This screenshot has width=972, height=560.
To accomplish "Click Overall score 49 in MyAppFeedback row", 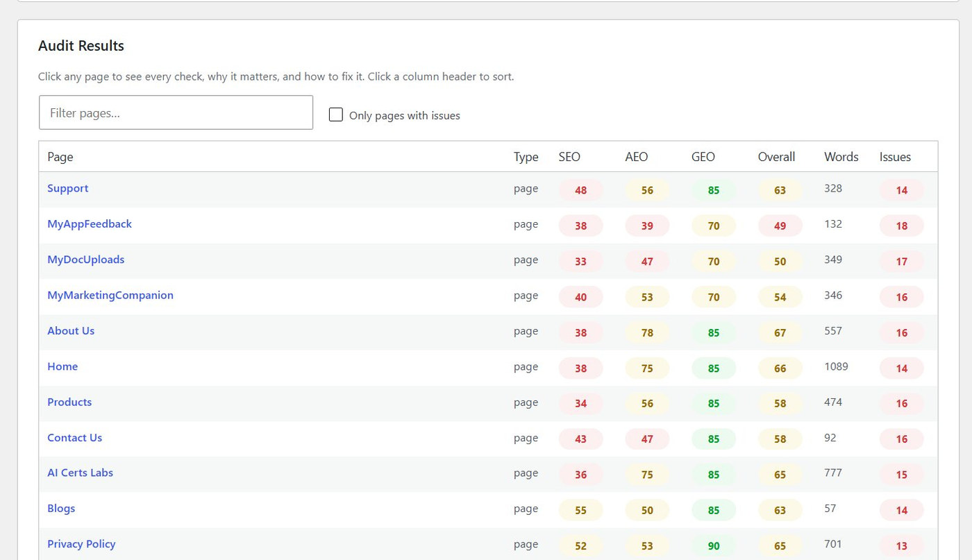I will (780, 226).
